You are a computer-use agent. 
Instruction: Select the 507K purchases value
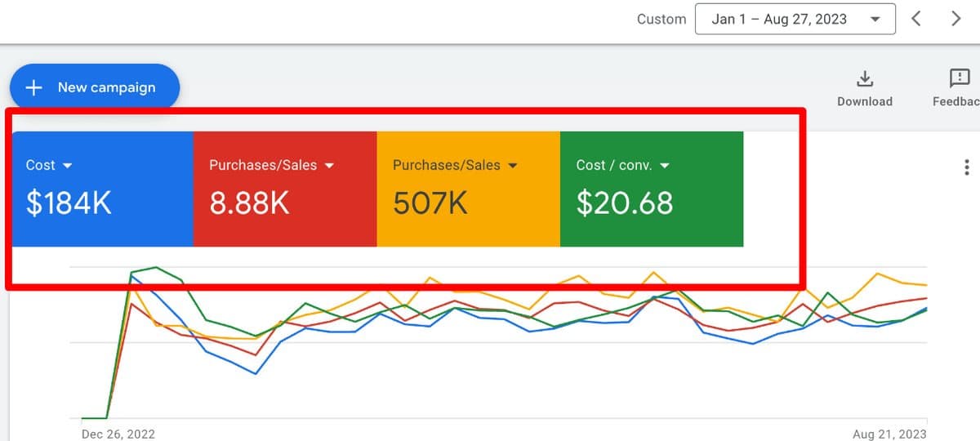point(430,203)
